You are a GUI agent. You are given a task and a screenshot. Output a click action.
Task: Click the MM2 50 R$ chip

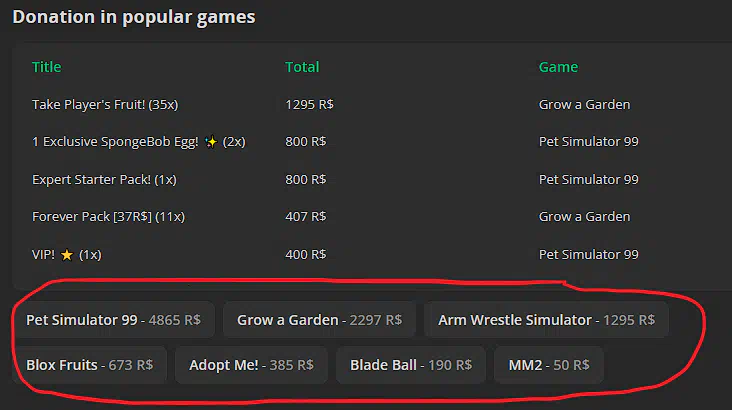pyautogui.click(x=548, y=365)
